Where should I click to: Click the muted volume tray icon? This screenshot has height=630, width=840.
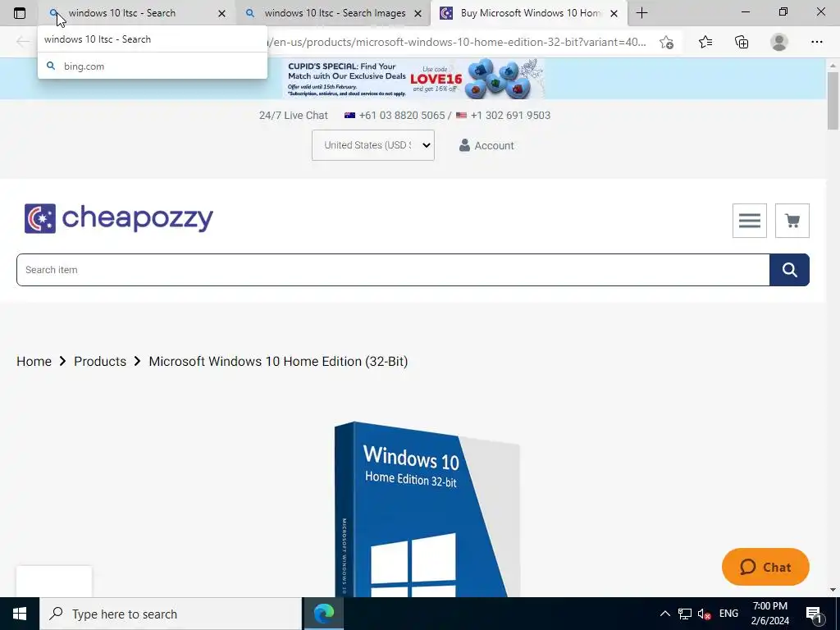click(x=705, y=614)
